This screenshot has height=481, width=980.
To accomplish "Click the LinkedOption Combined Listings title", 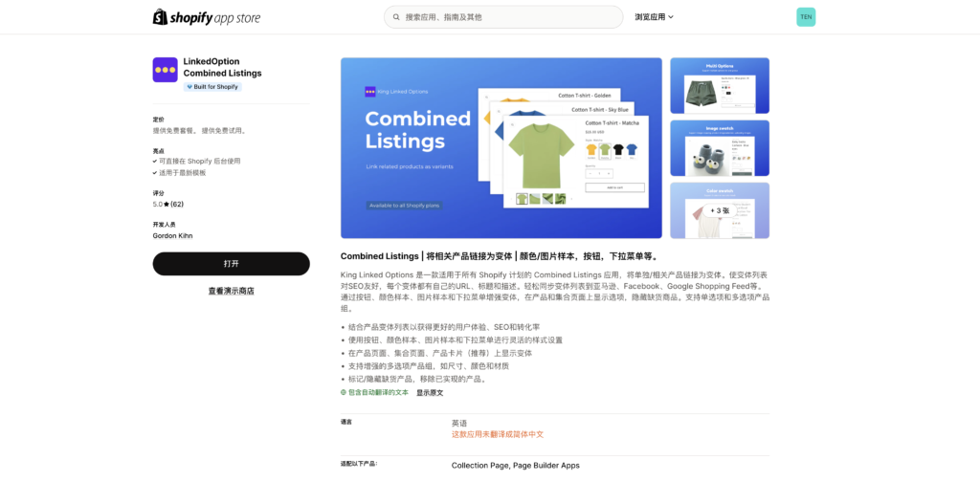I will click(222, 68).
